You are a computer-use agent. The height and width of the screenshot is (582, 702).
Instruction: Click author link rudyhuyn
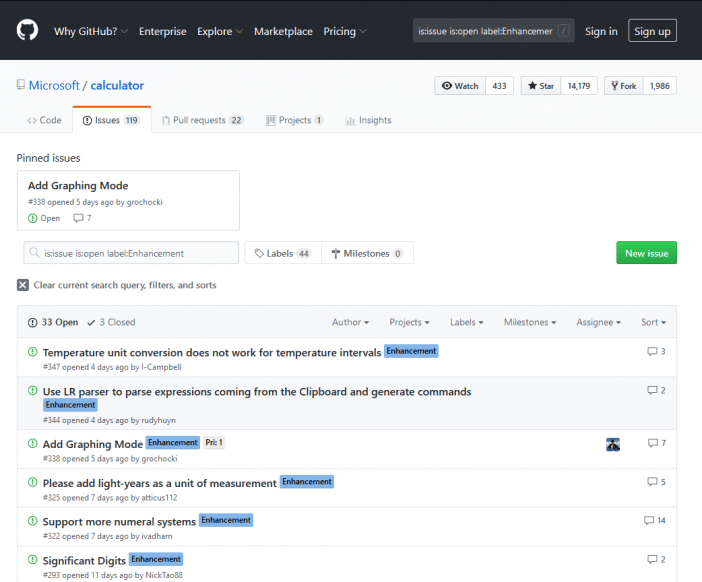(x=158, y=420)
